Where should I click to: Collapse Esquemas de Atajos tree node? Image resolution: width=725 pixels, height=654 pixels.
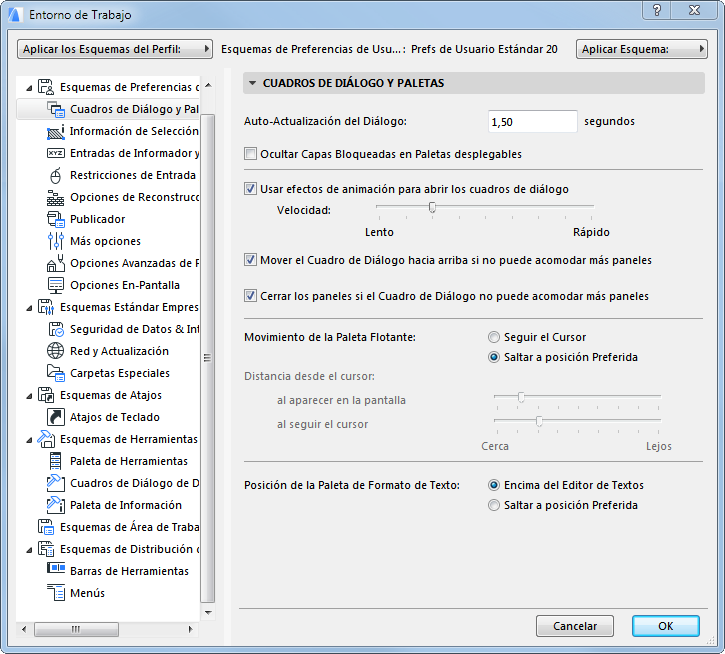[x=29, y=395]
